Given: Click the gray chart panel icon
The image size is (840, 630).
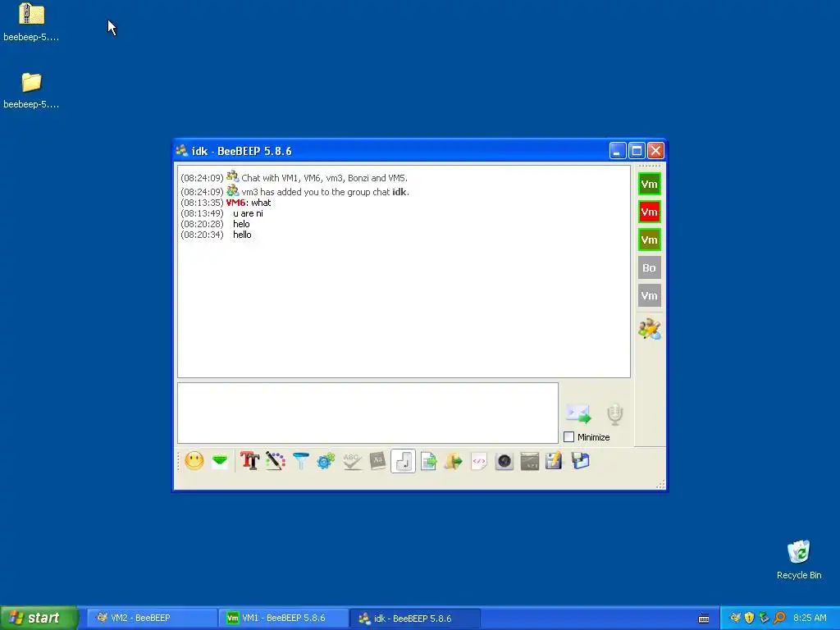Looking at the screenshot, I should tap(529, 461).
